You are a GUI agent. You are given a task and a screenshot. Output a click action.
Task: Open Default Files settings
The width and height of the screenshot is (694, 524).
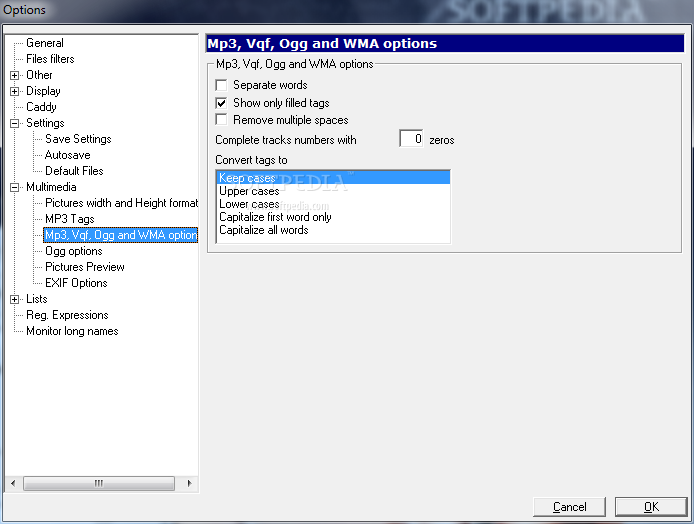click(74, 171)
